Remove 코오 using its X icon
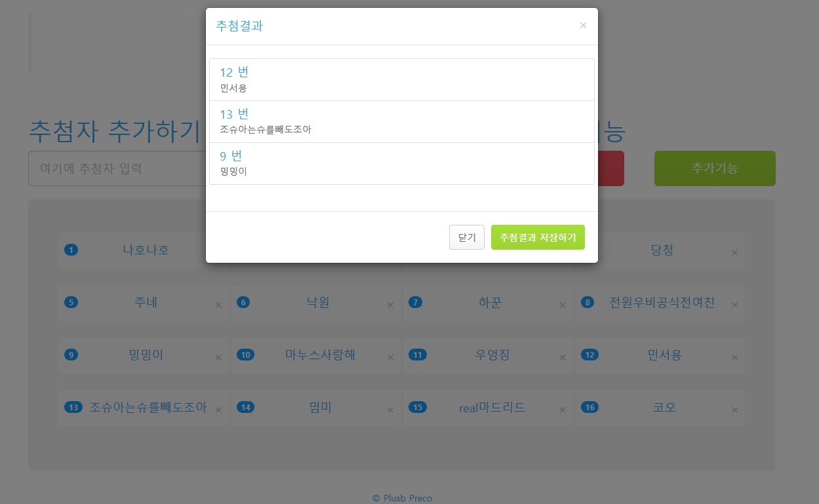Viewport: 819px width, 504px height. click(734, 410)
